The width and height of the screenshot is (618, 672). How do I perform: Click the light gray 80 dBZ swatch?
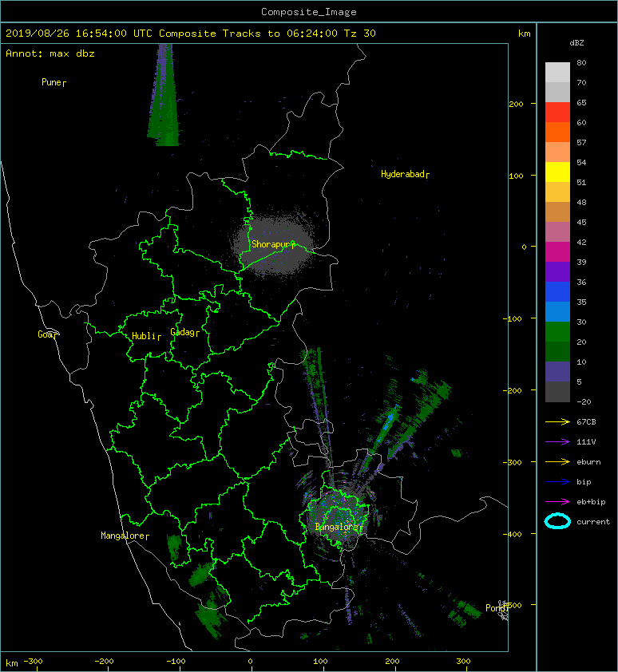click(x=557, y=73)
